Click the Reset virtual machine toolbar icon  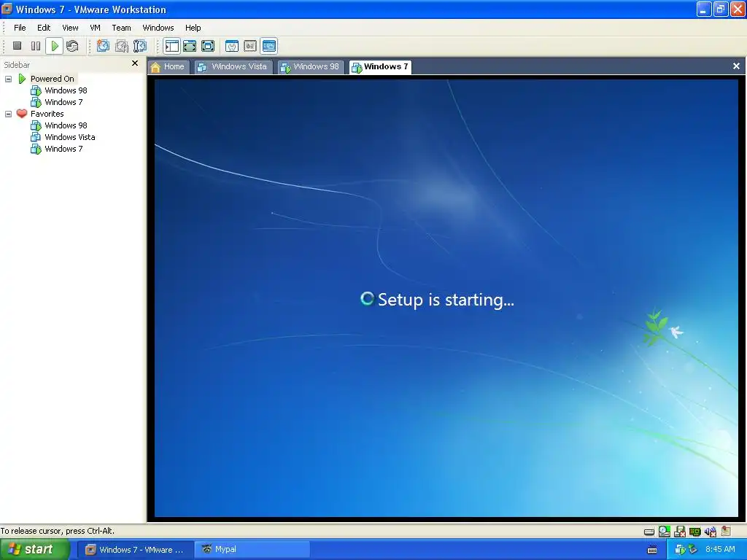pos(72,46)
